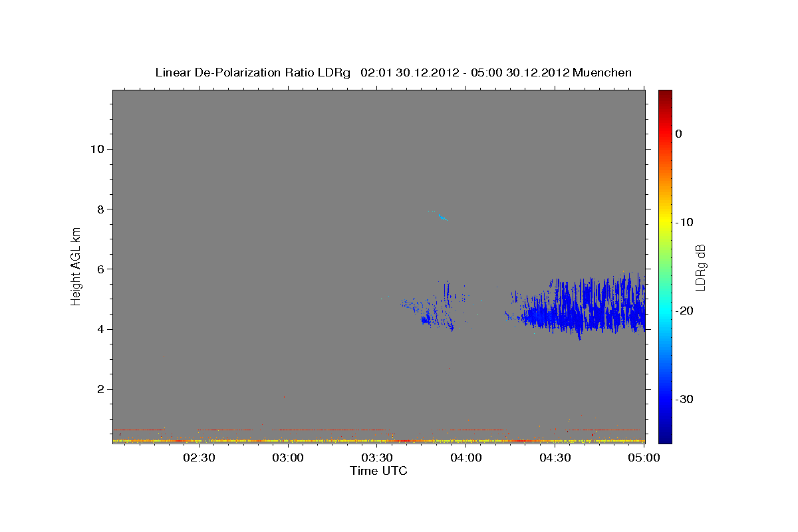Viewport: 798px width, 532px height.
Task: Click the 04:00 time tick label
Action: tap(466, 458)
